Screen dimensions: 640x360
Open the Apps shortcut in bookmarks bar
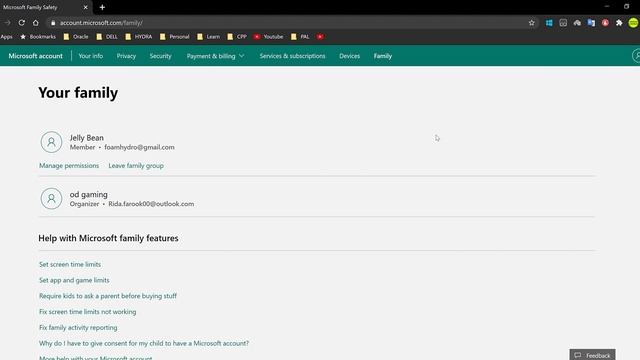(7, 37)
